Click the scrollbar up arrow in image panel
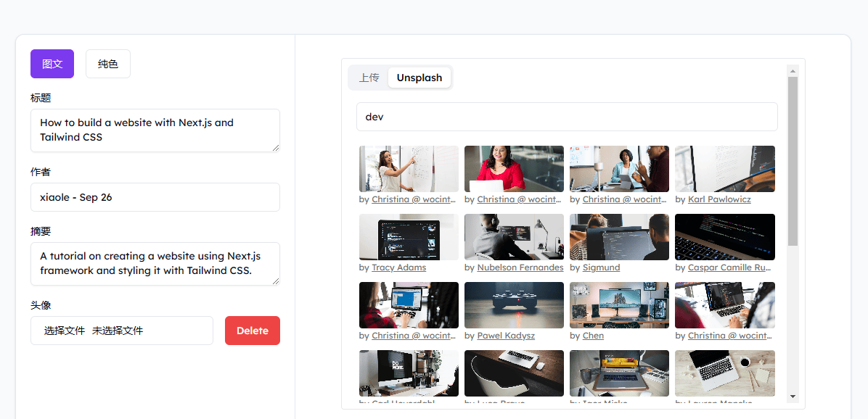The image size is (868, 419). pyautogui.click(x=793, y=71)
